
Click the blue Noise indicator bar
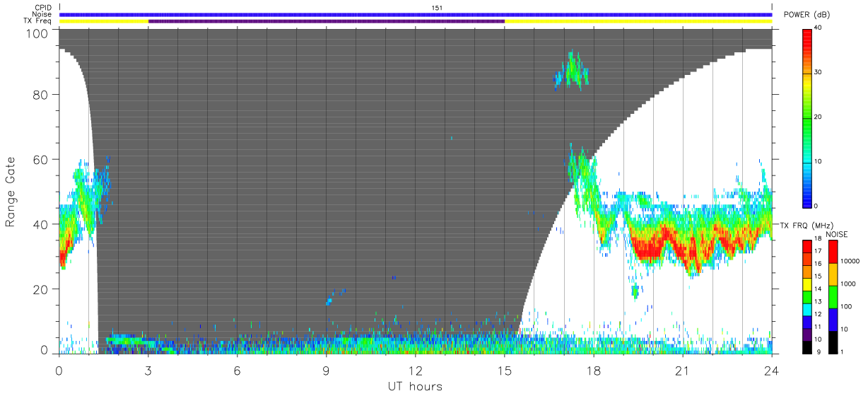(416, 14)
